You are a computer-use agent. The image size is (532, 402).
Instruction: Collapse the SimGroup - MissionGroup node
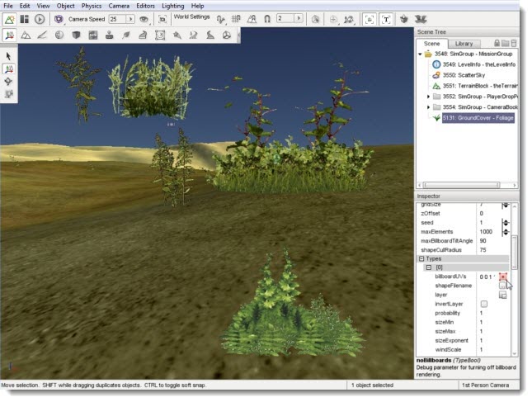[420, 54]
